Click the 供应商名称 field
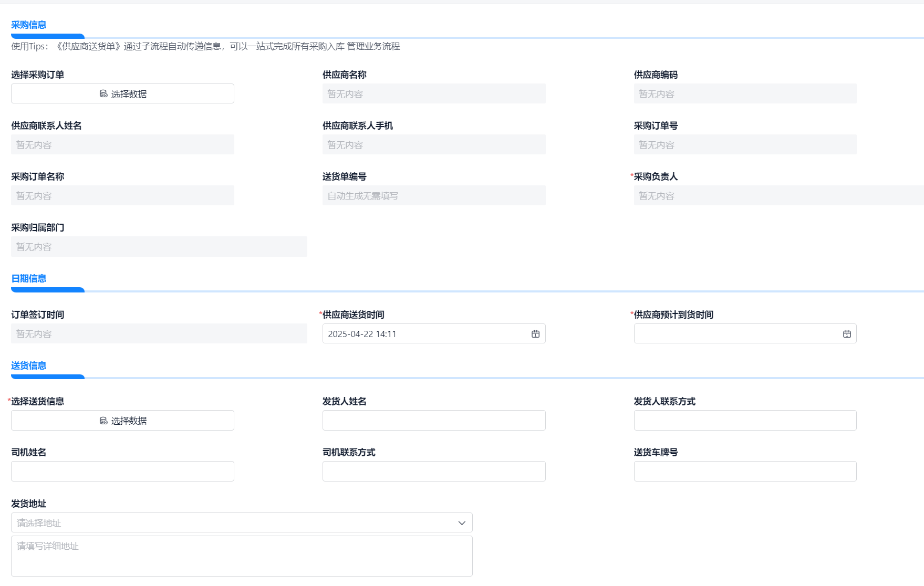 click(x=434, y=93)
